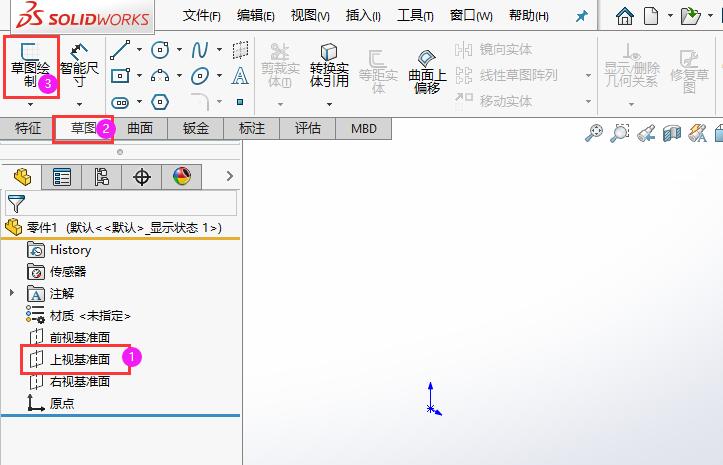Select the Arc sketch tool

click(x=160, y=76)
